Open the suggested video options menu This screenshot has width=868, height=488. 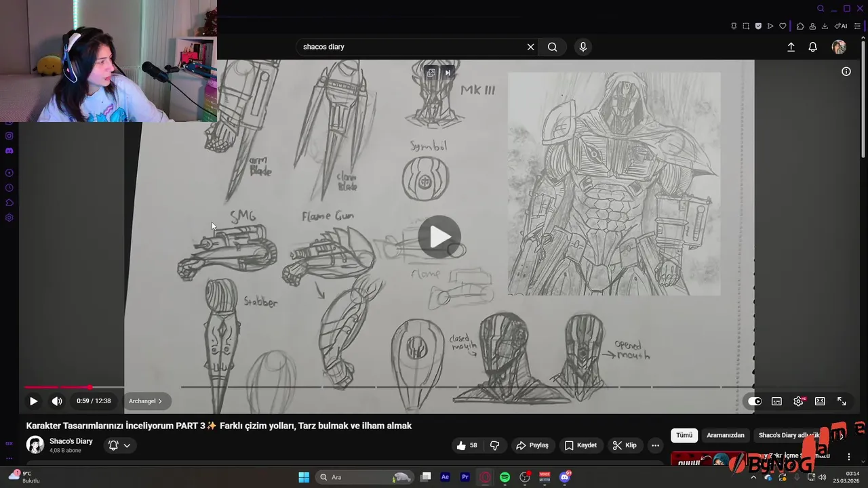848,457
